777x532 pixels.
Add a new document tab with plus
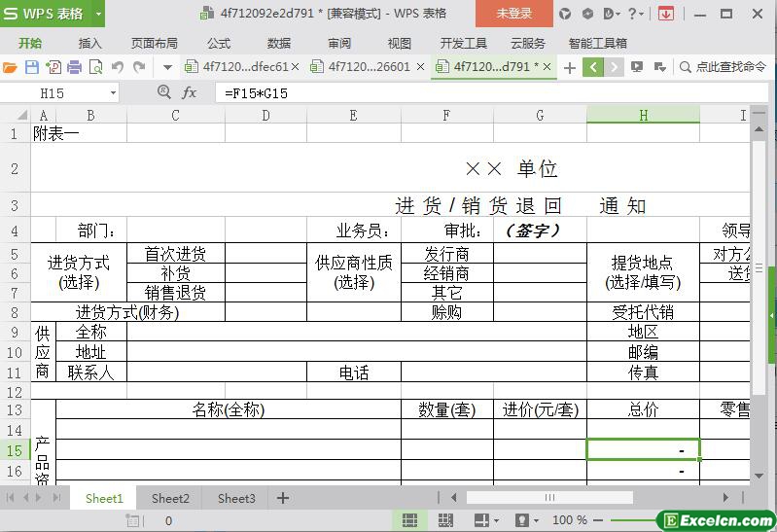(x=570, y=67)
